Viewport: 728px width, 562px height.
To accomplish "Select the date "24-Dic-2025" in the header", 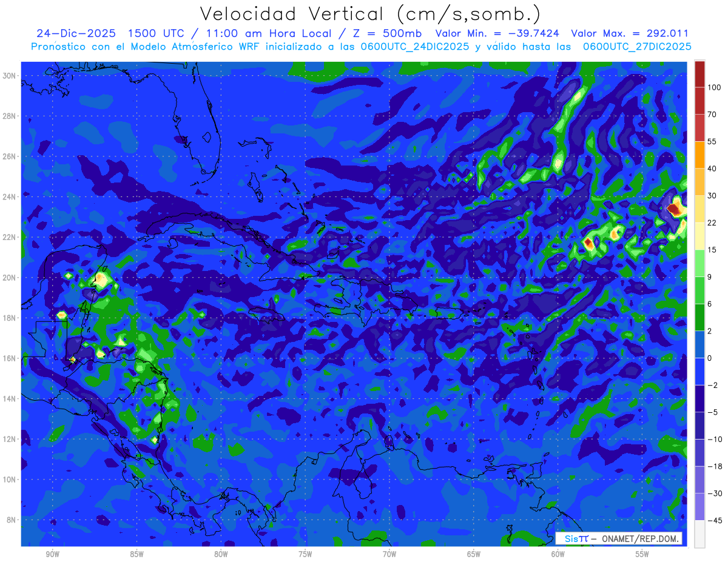I will (76, 33).
